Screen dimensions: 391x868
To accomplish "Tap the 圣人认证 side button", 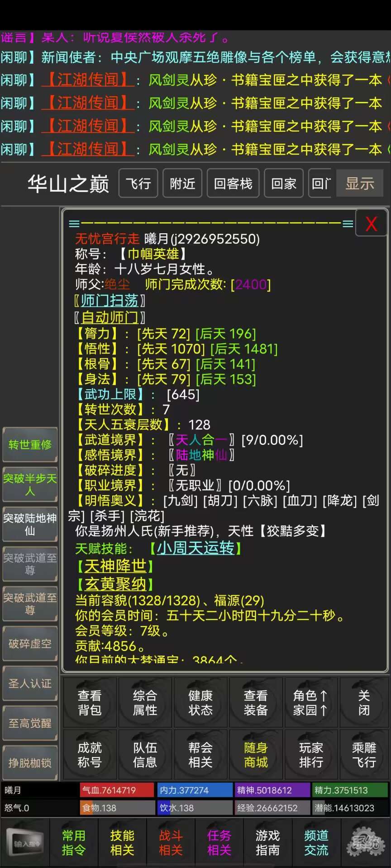I will pos(30,684).
